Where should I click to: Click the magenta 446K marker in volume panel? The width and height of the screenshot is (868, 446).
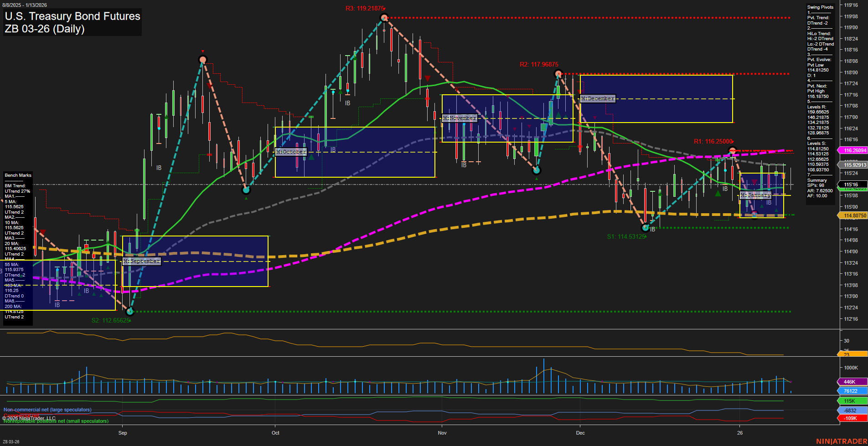click(x=851, y=382)
